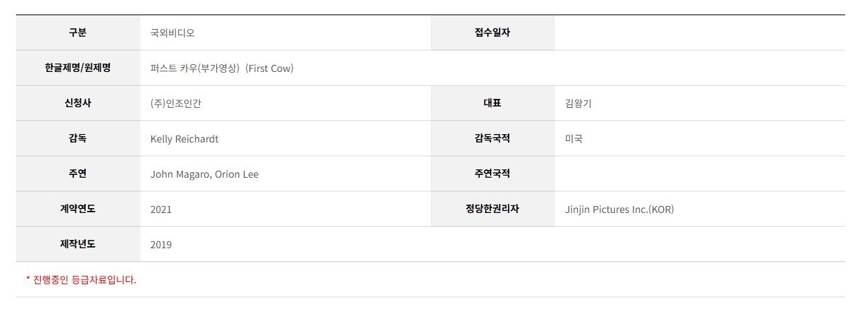Select the 국외비디오 value text

click(x=167, y=33)
